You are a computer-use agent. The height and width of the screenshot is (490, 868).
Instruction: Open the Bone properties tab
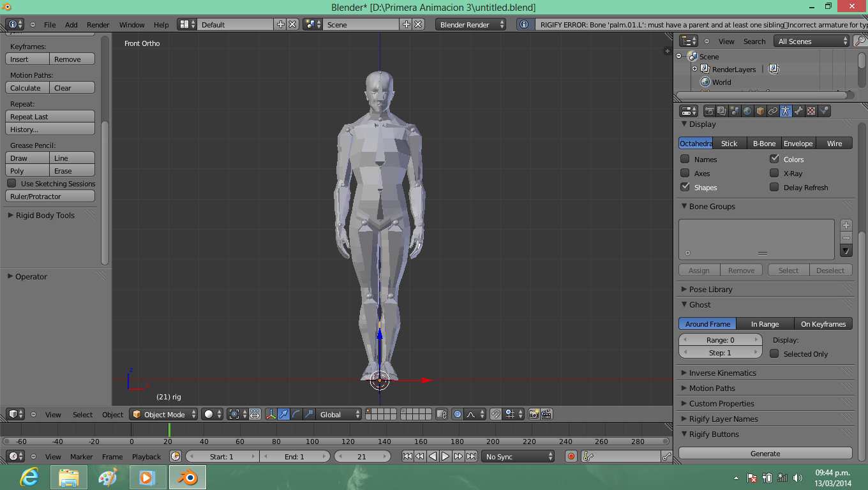[x=798, y=111]
